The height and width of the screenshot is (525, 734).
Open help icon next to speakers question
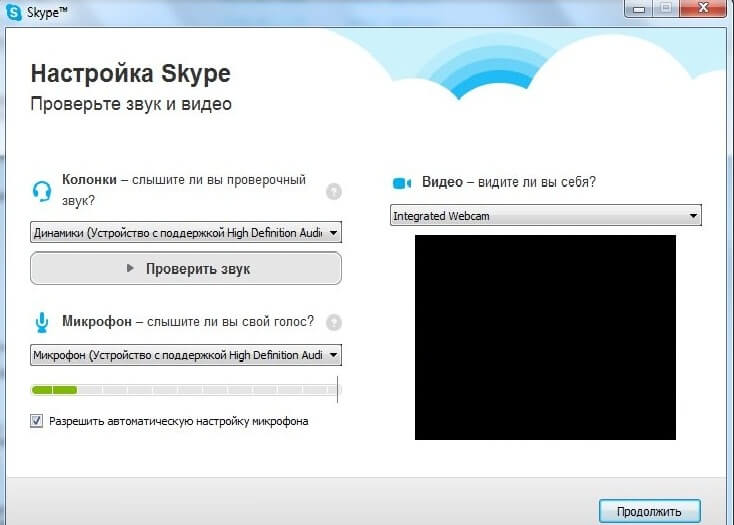pyautogui.click(x=334, y=191)
